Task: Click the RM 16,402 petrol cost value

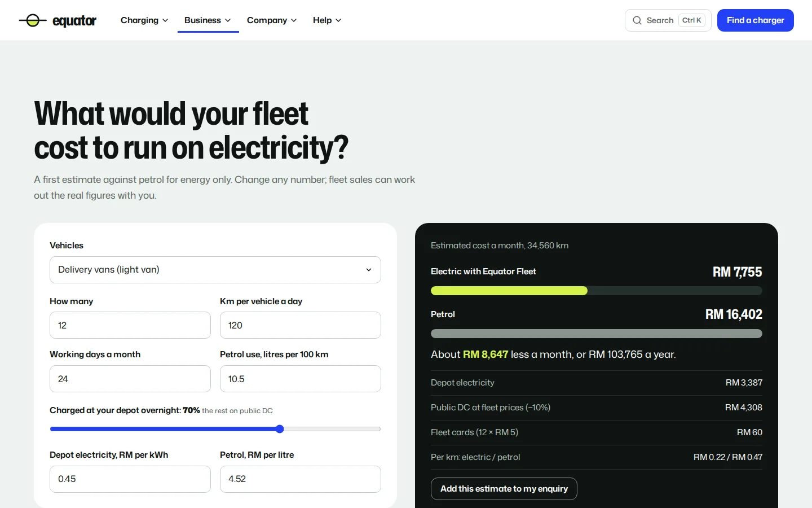Action: (734, 314)
